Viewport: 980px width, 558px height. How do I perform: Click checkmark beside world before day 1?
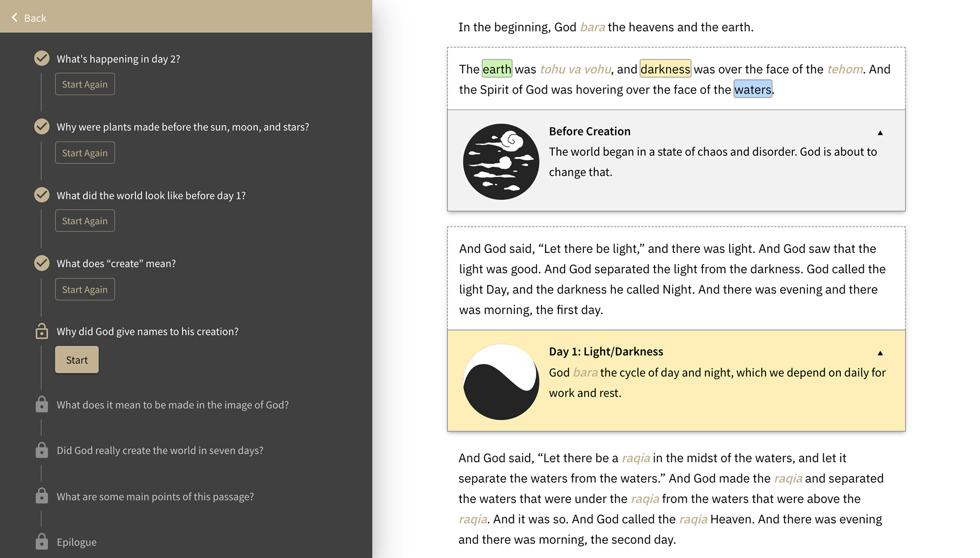(x=42, y=195)
